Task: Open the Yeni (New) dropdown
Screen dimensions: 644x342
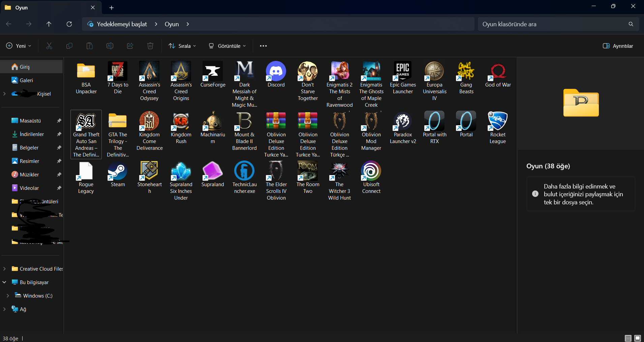Action: tap(19, 46)
